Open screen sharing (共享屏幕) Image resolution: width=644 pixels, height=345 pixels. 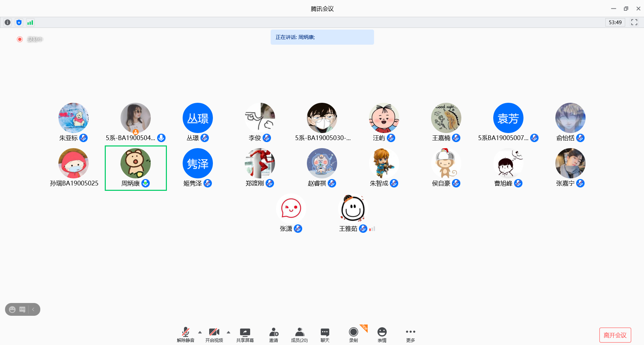[245, 335]
